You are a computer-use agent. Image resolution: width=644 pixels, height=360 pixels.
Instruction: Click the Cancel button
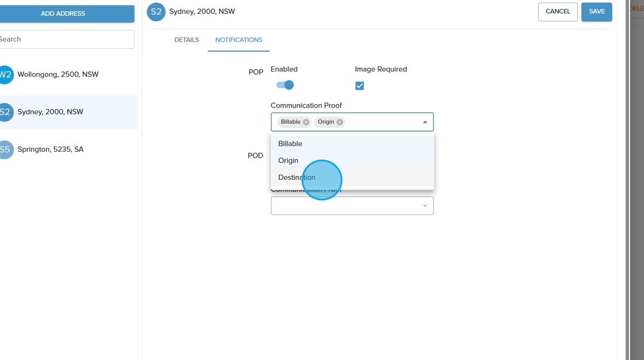557,12
